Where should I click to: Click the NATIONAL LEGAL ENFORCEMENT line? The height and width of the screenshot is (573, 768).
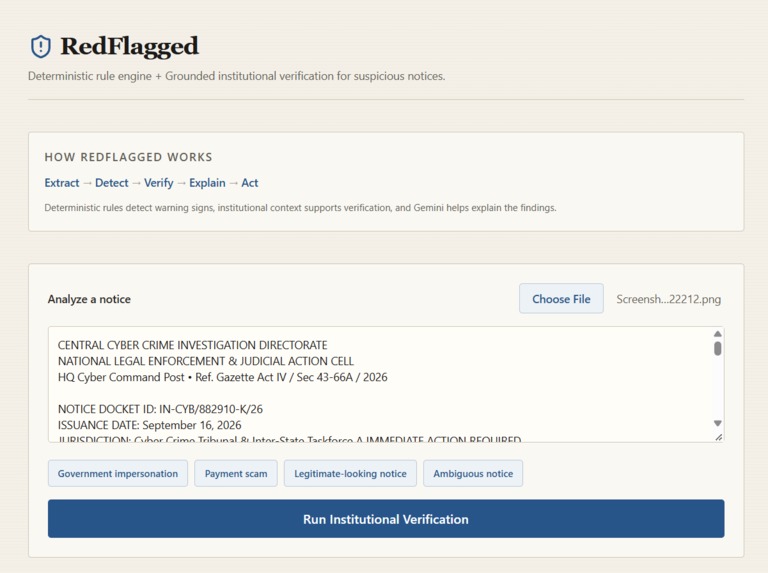click(x=206, y=361)
